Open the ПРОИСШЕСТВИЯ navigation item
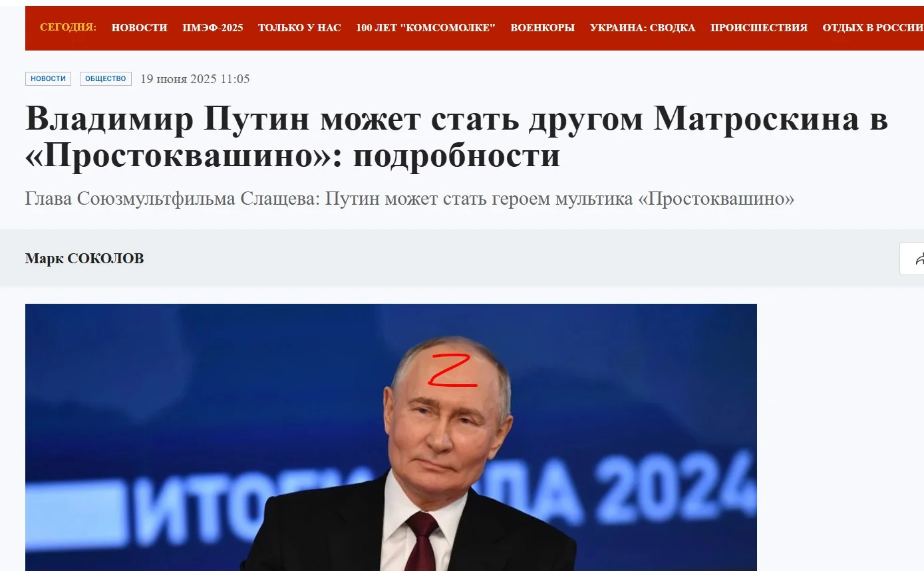924x571 pixels. click(759, 28)
